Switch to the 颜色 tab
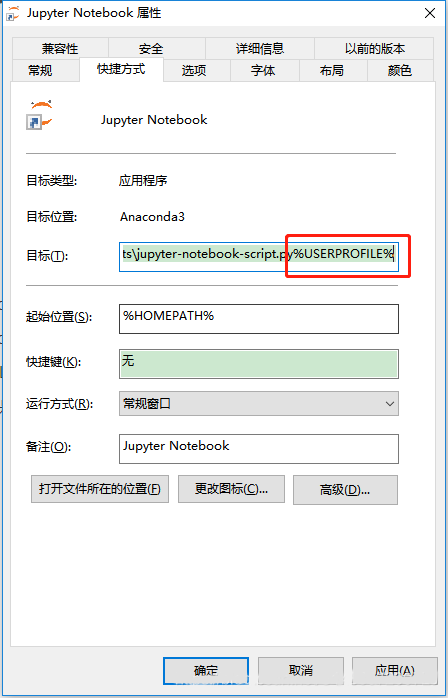This screenshot has height=698, width=448. click(400, 70)
